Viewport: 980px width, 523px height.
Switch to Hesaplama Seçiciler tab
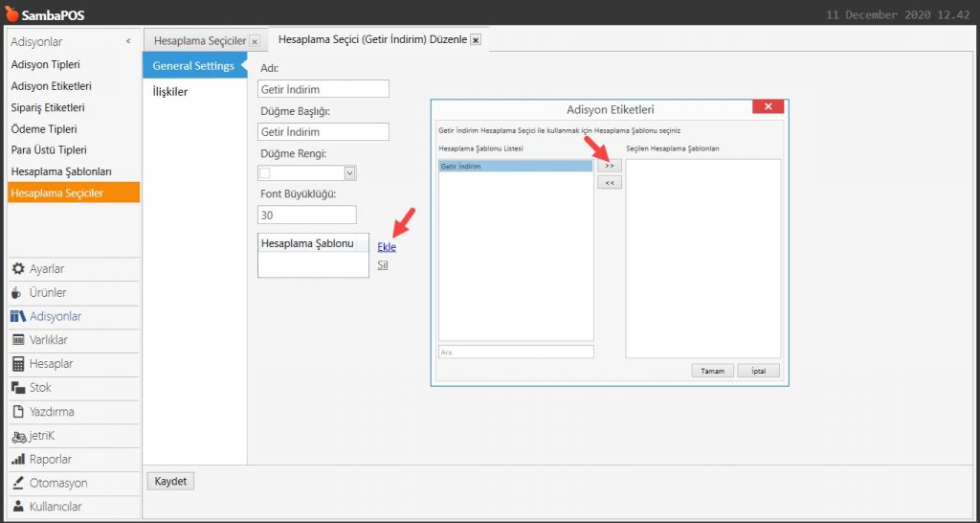pos(199,41)
